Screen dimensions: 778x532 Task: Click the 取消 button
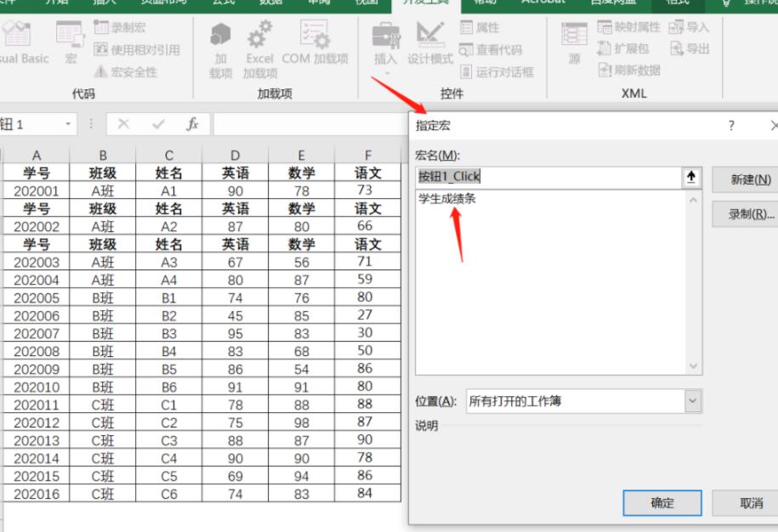750,503
